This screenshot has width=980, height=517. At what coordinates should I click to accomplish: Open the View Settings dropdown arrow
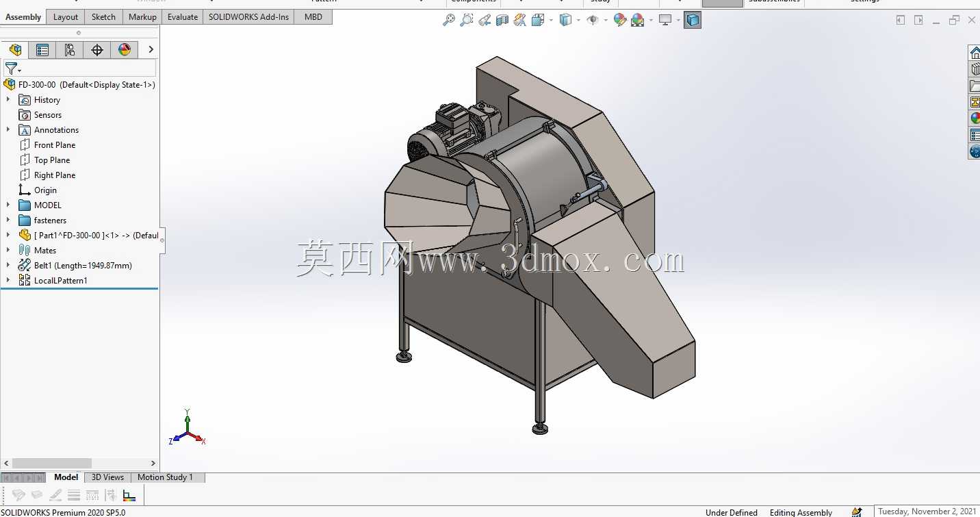(678, 21)
